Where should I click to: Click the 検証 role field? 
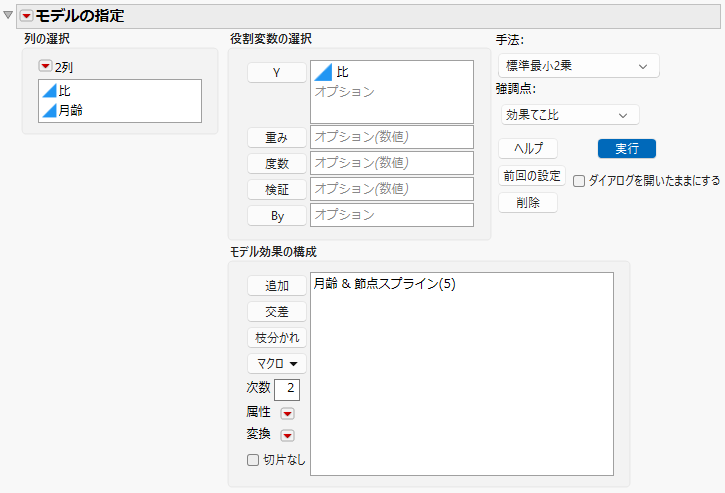click(392, 189)
